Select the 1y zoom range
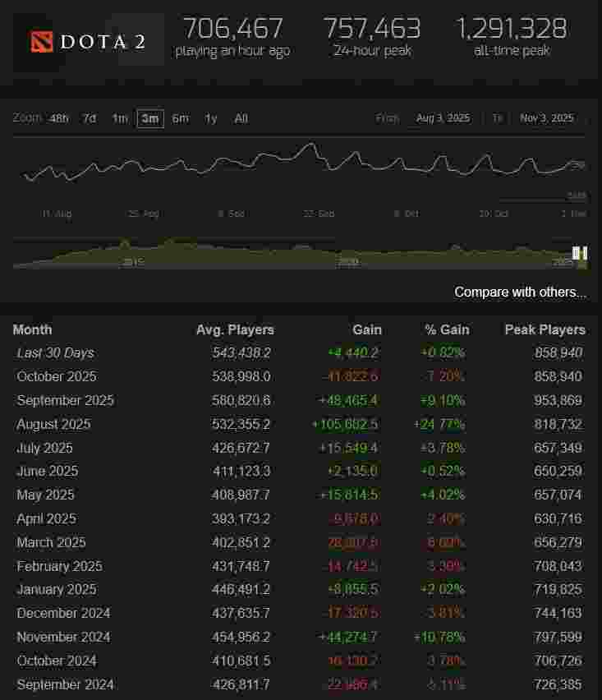The image size is (602, 700). point(211,118)
